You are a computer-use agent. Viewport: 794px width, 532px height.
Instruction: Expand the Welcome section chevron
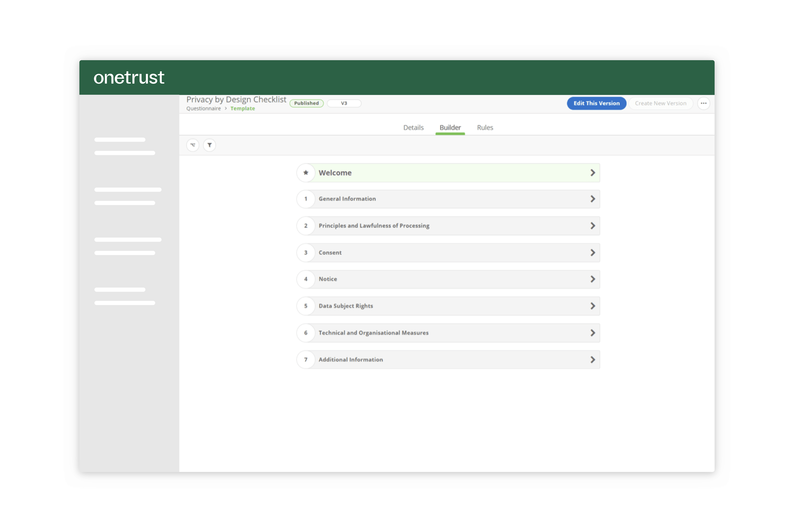tap(593, 173)
